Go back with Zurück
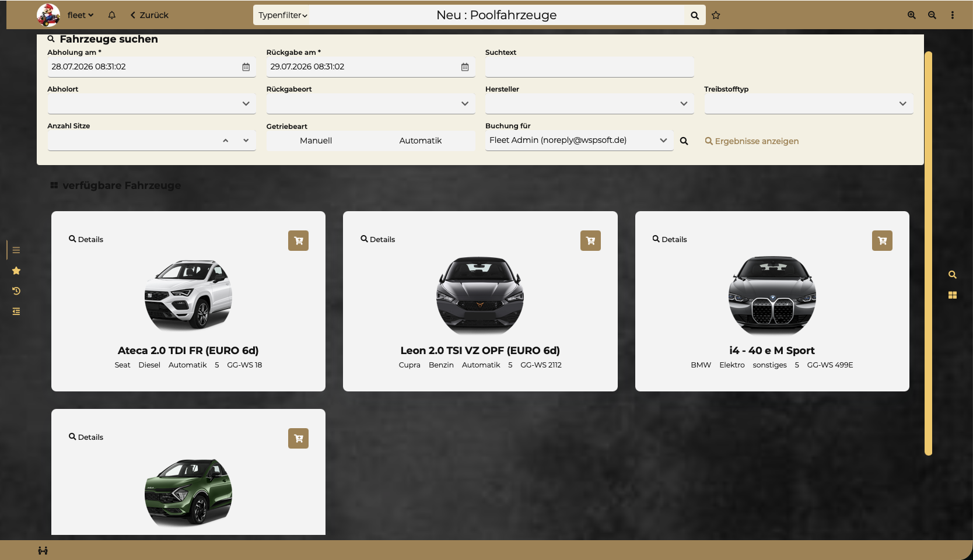This screenshot has height=560, width=973. click(149, 15)
